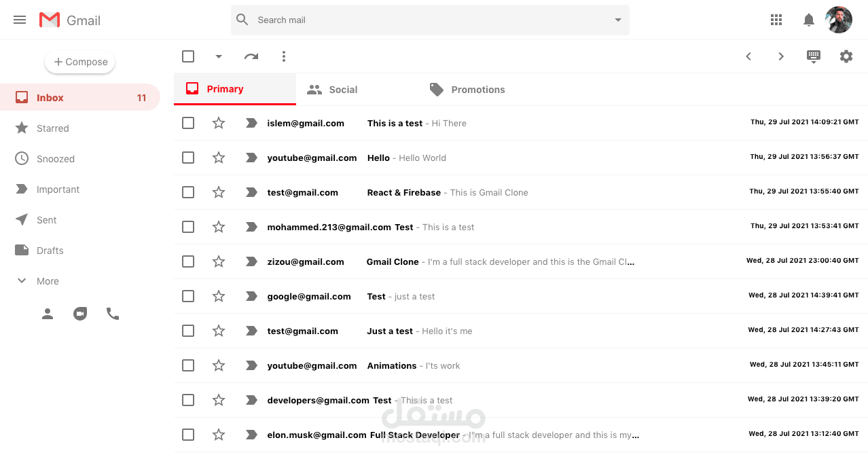The image size is (868, 455).
Task: Mark islem@gmail.com email as important
Action: (x=251, y=123)
